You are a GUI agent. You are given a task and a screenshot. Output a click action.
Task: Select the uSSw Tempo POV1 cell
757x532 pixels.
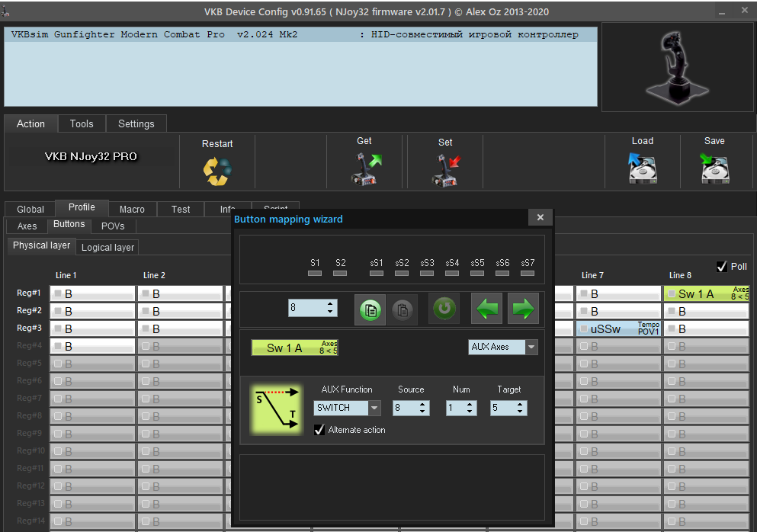pos(618,328)
